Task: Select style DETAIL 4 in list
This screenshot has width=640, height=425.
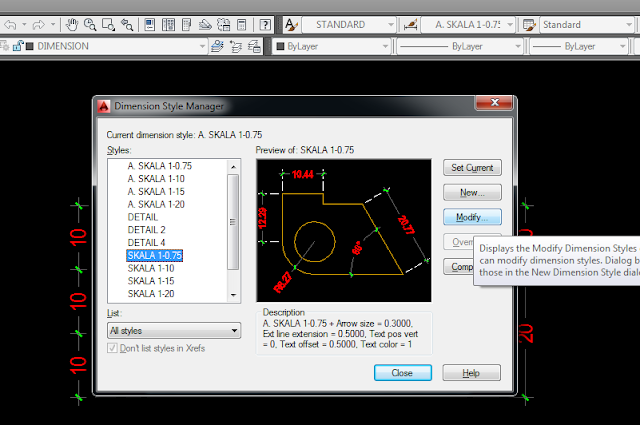Action: tap(146, 243)
